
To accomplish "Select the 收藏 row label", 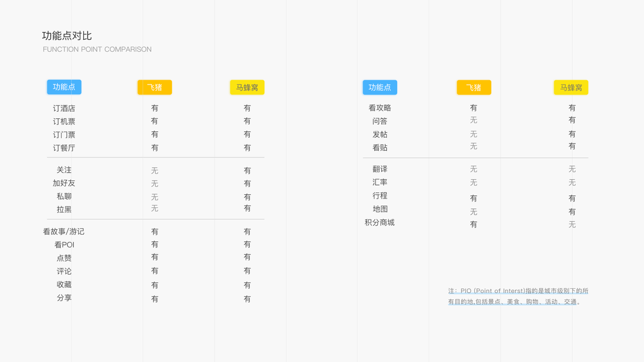I will pos(64,285).
